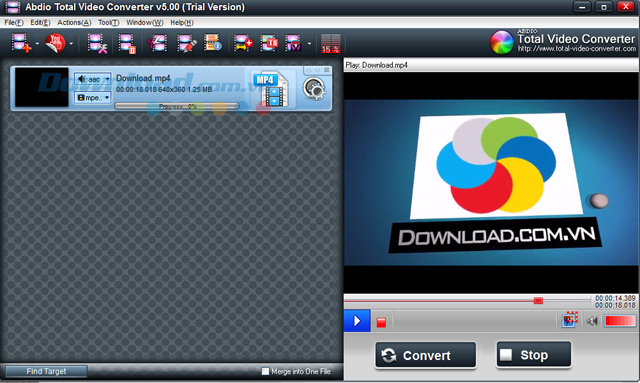Open the File menu
Screen dimensions: 640x383
pyautogui.click(x=14, y=22)
